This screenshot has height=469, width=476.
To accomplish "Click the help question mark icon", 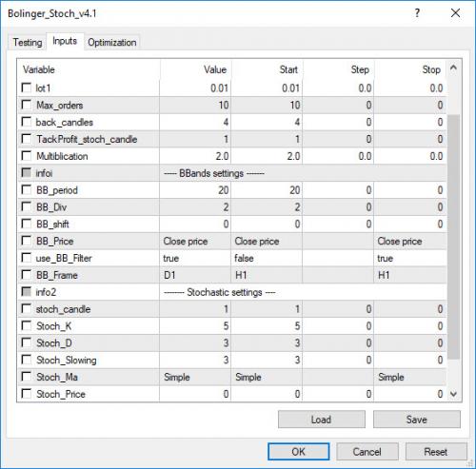I will point(417,13).
